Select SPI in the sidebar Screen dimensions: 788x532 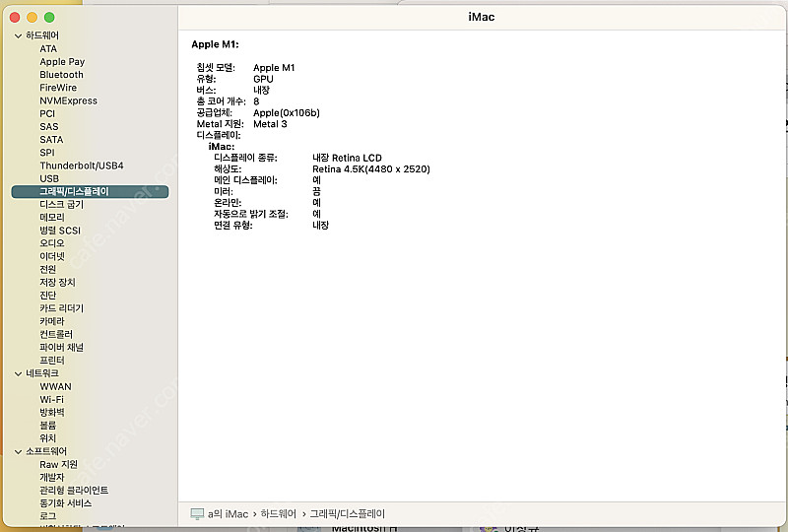click(x=47, y=153)
